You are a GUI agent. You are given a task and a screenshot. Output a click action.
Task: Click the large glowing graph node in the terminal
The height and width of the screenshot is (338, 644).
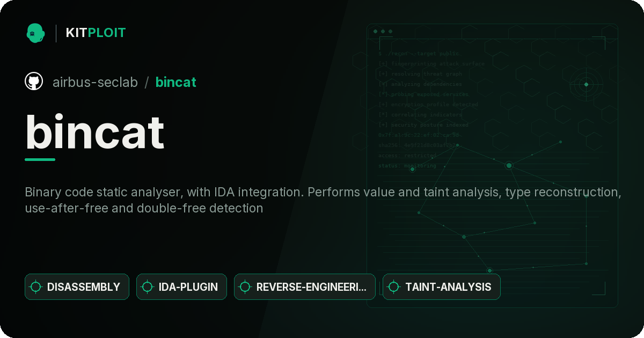[x=509, y=165]
